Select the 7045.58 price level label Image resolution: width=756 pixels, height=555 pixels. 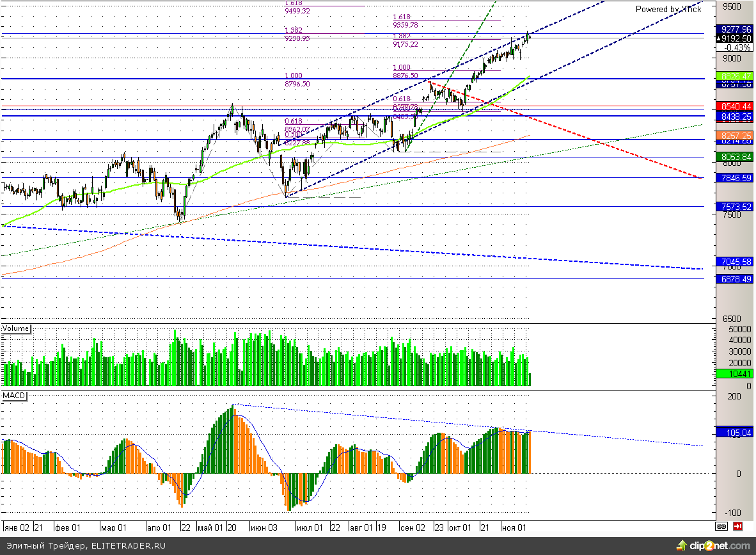(x=734, y=262)
